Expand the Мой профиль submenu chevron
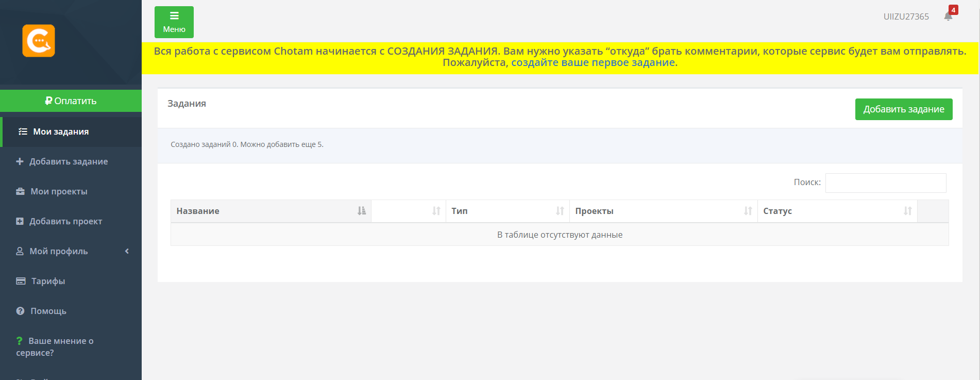 (127, 252)
